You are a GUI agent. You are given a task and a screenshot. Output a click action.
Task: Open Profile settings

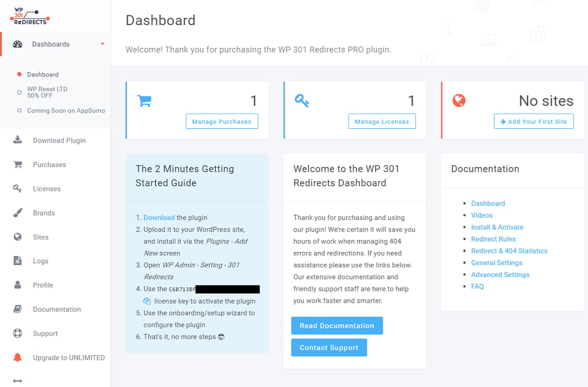pyautogui.click(x=43, y=285)
